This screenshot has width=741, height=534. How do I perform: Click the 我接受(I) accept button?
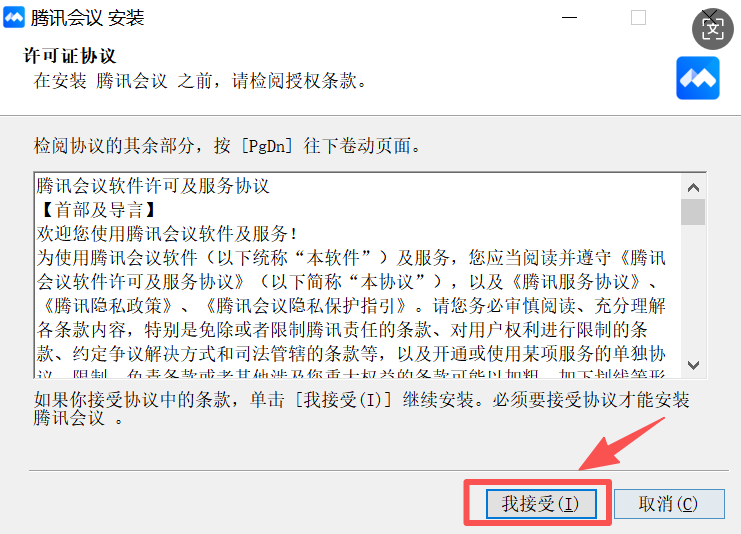pyautogui.click(x=541, y=504)
